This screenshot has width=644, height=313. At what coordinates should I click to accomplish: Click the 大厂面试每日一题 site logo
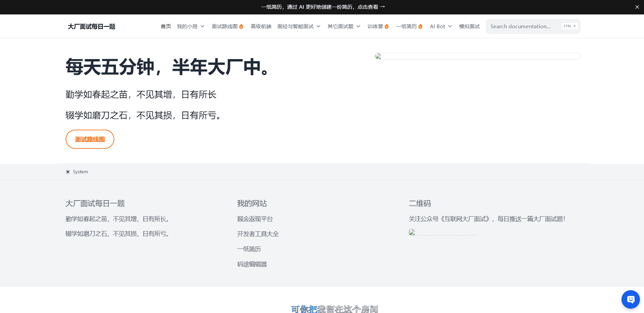[91, 27]
